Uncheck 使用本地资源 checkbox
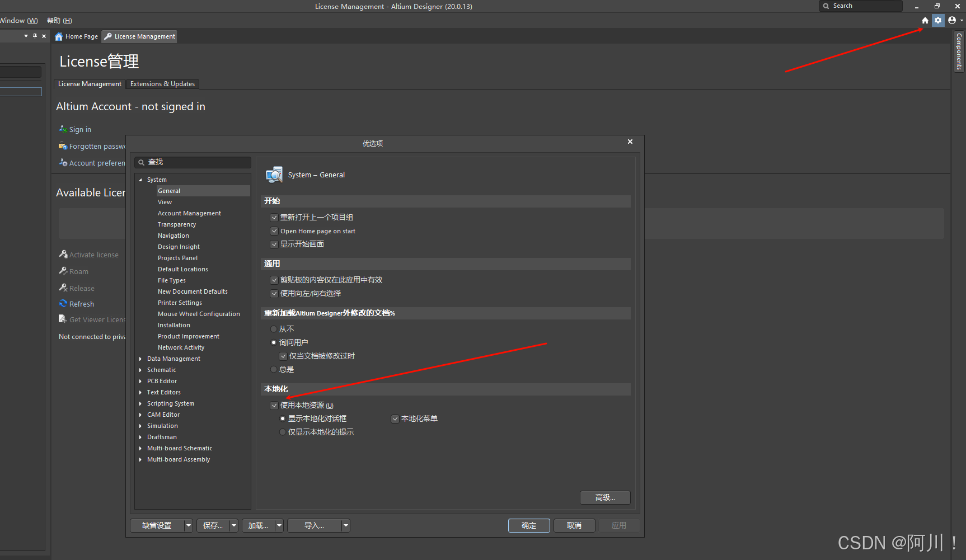This screenshot has height=560, width=966. click(274, 406)
